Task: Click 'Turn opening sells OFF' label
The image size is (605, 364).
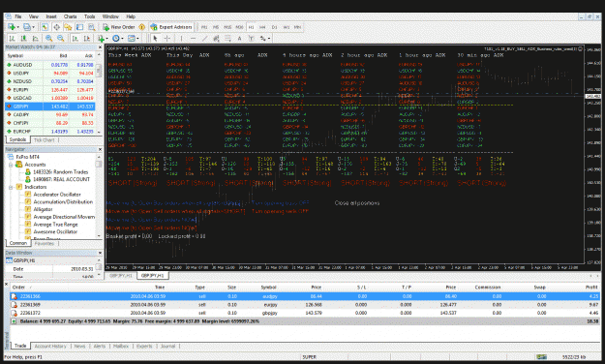Action: pyautogui.click(x=280, y=212)
